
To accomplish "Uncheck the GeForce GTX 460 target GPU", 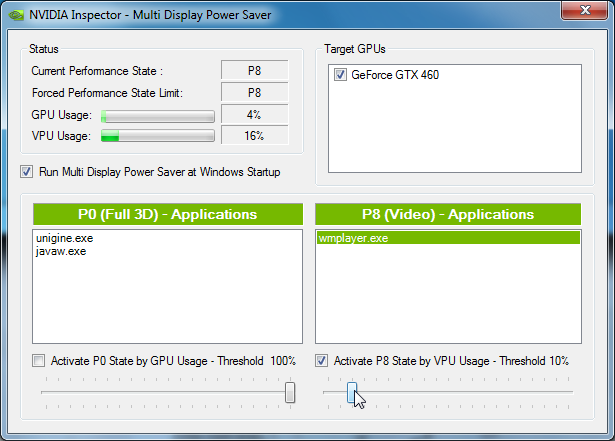I will [x=340, y=75].
